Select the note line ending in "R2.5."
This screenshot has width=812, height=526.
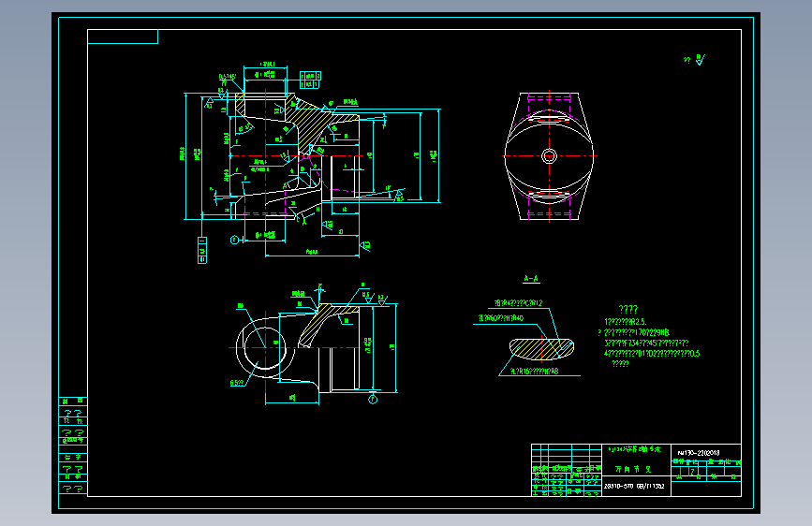(x=626, y=322)
